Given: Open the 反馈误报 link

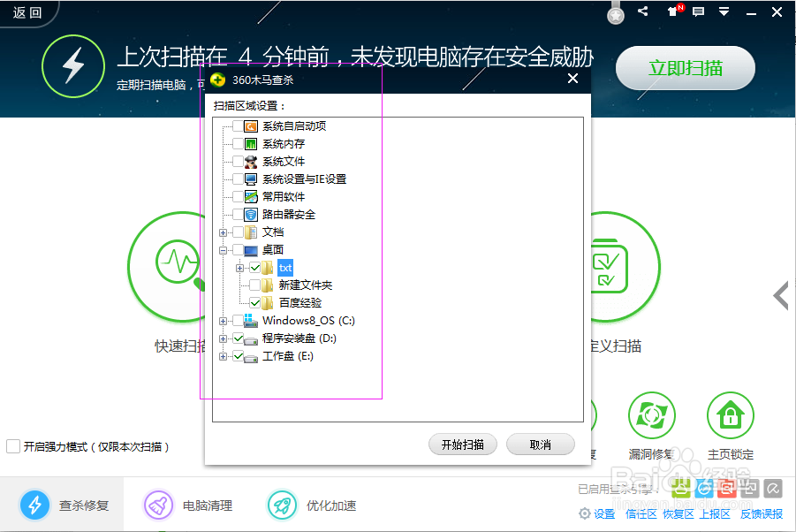Looking at the screenshot, I should pyautogui.click(x=762, y=513).
